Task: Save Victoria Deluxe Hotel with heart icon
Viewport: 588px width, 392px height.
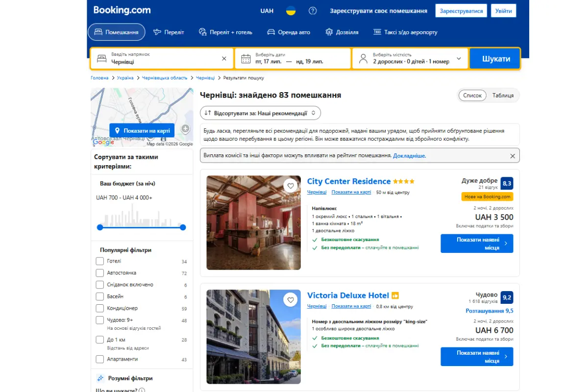Action: [x=291, y=299]
